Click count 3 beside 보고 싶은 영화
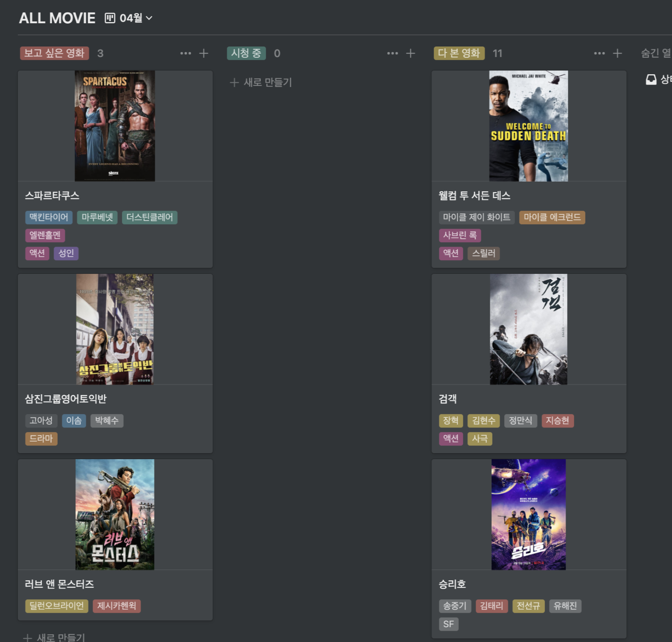672x642 pixels. pyautogui.click(x=101, y=53)
